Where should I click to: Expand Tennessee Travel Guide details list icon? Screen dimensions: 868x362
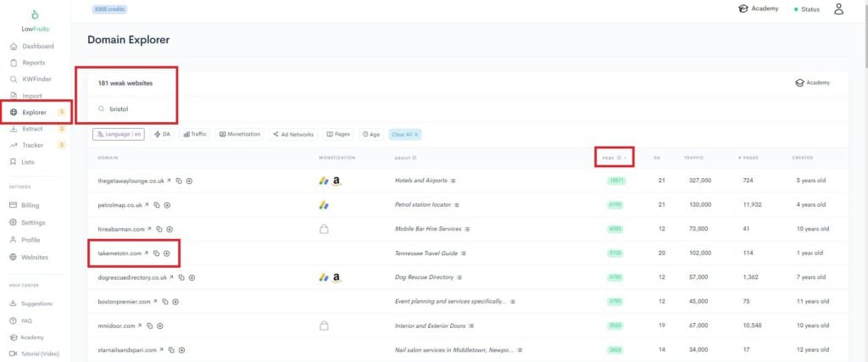pos(464,253)
